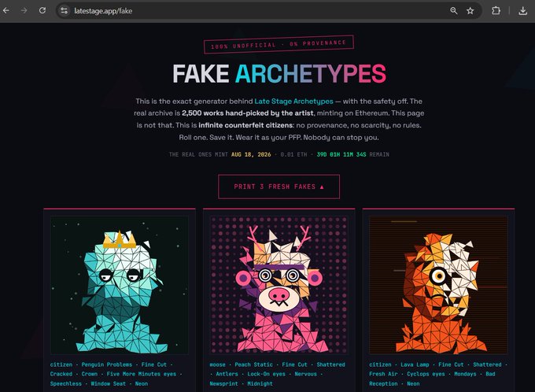The width and height of the screenshot is (535, 392).
Task: Click the '0.01 ETH' price text
Action: click(293, 154)
